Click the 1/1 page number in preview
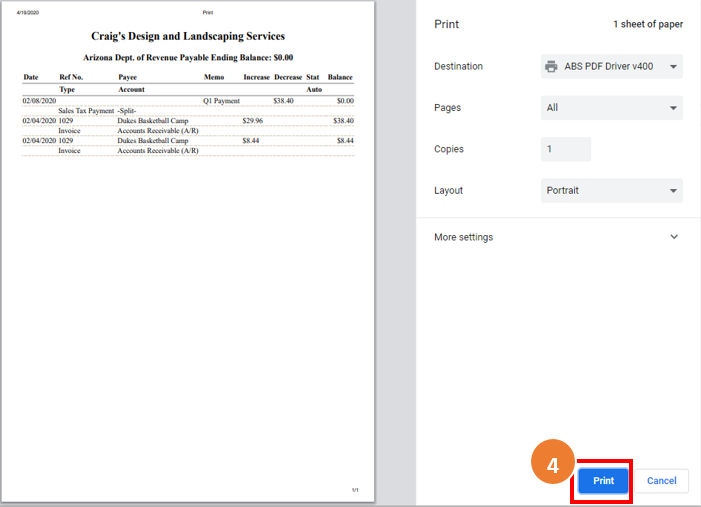This screenshot has width=701, height=507. coord(355,490)
